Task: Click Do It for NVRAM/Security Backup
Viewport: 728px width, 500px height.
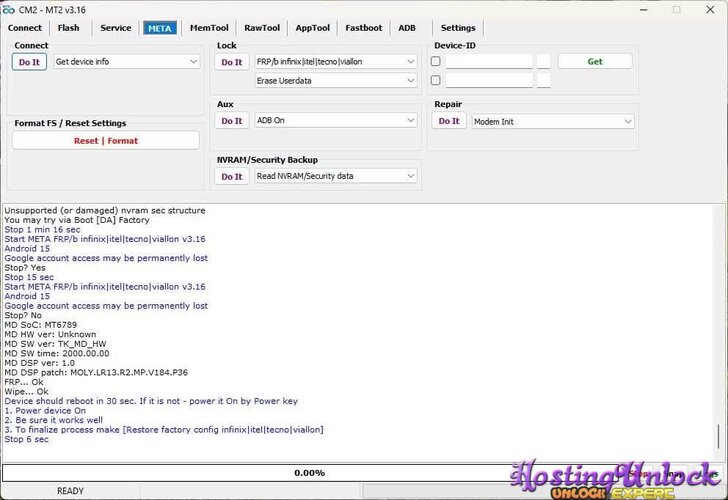Action: click(232, 176)
